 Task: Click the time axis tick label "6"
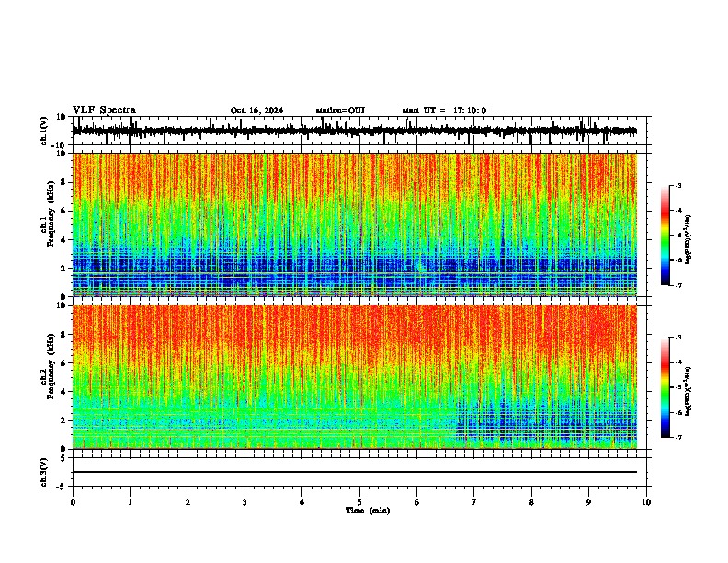coord(416,502)
